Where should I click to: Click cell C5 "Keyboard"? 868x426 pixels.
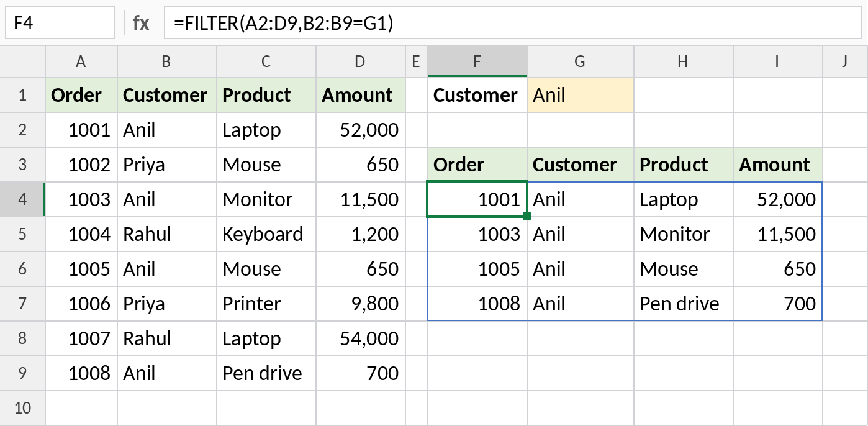(266, 234)
